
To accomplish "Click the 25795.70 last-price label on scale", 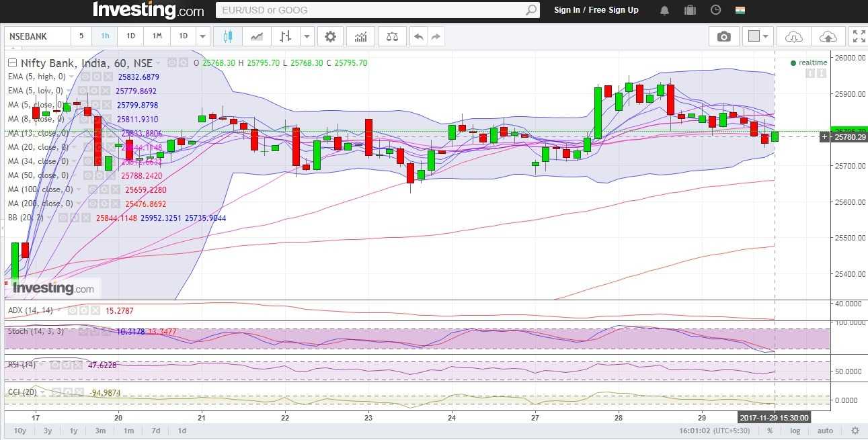I will 849,130.
